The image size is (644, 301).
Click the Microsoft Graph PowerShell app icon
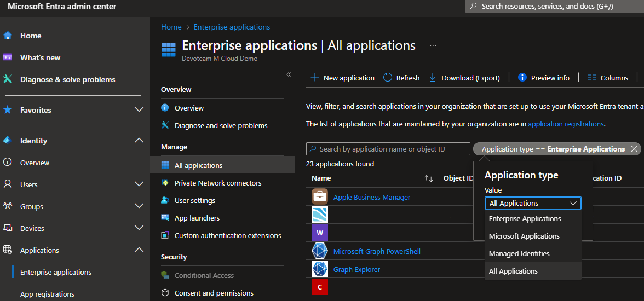pos(320,251)
